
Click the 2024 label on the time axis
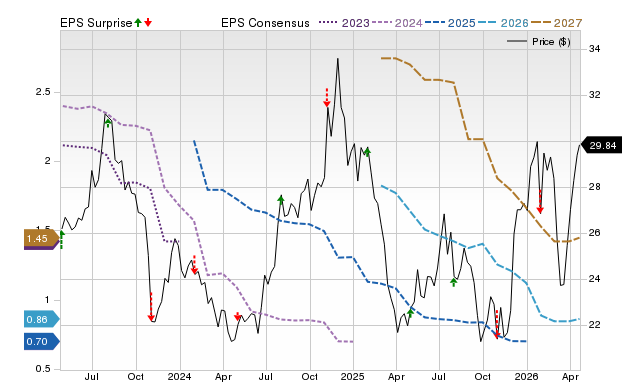coord(179,376)
